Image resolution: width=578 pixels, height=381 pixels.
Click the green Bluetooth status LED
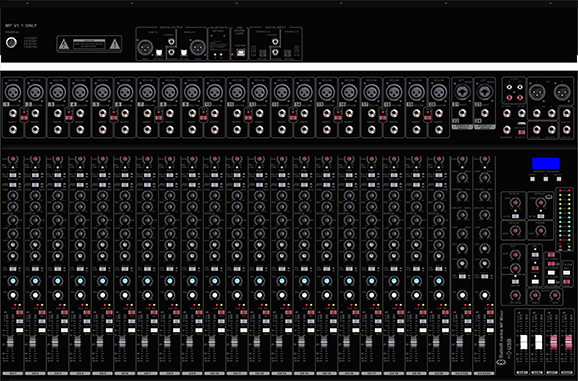(x=215, y=55)
